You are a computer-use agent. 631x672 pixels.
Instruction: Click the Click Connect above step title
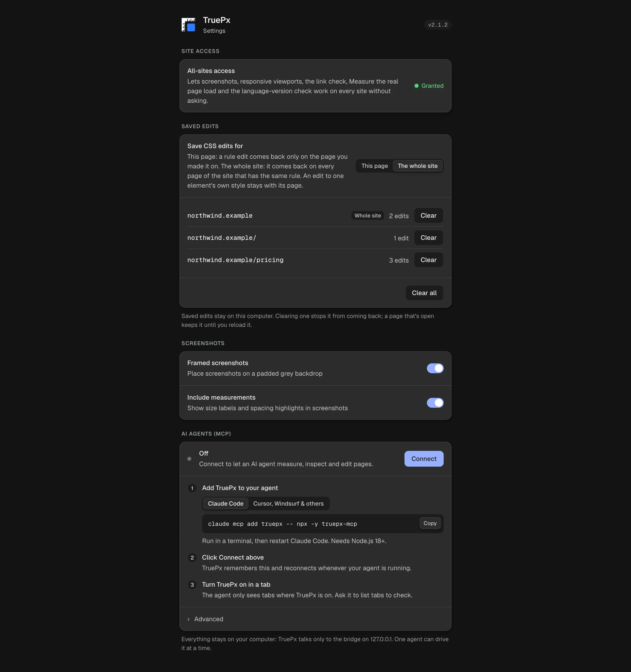tap(233, 557)
